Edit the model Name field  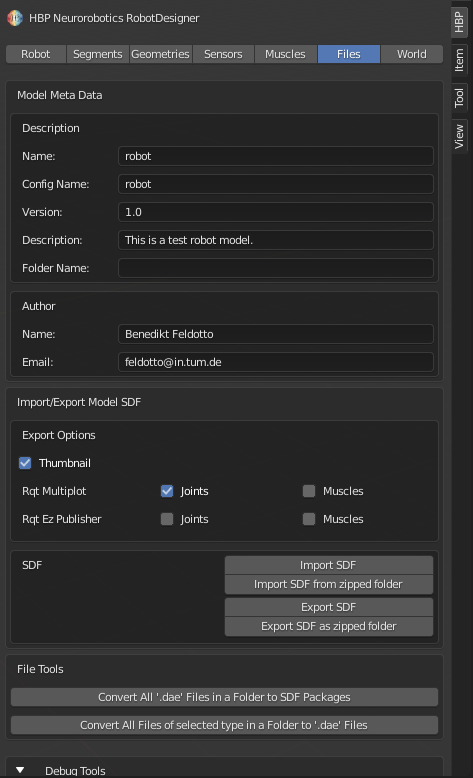275,156
